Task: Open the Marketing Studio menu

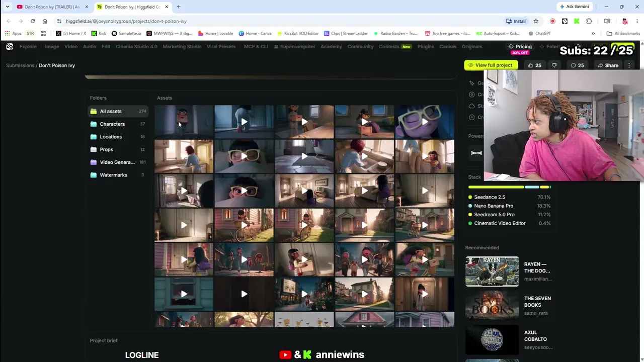Action: pos(182,47)
